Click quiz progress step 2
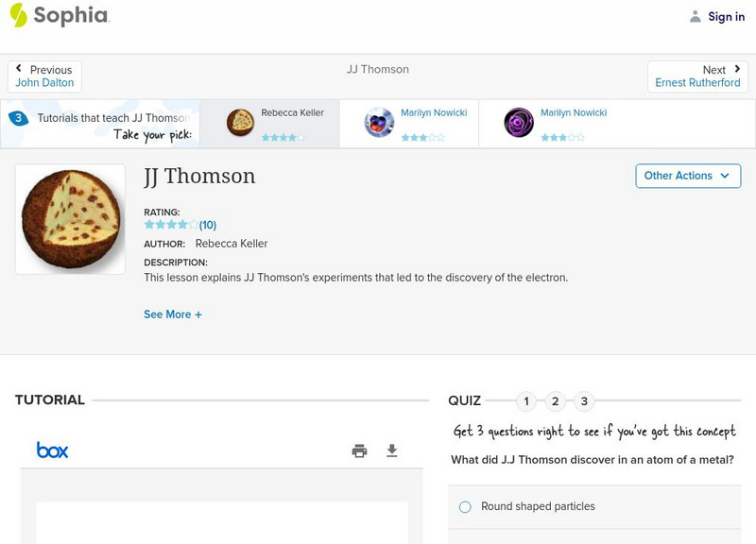756x544 pixels. (555, 400)
